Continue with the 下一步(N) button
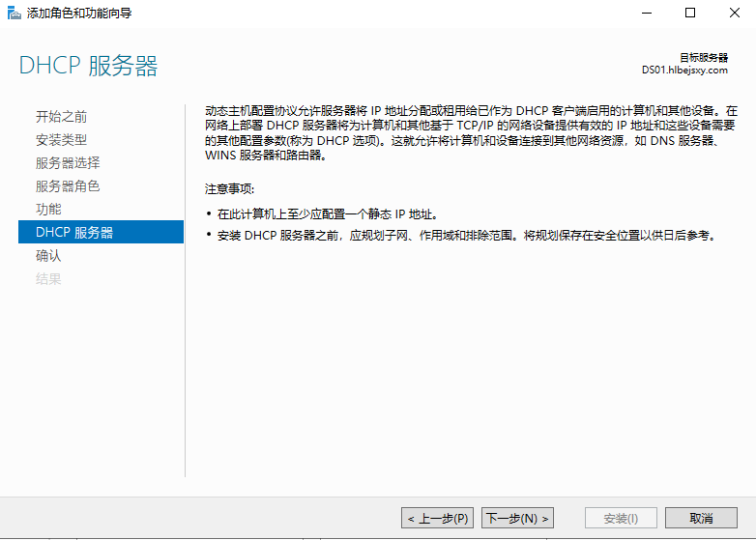This screenshot has height=540, width=756. [518, 519]
